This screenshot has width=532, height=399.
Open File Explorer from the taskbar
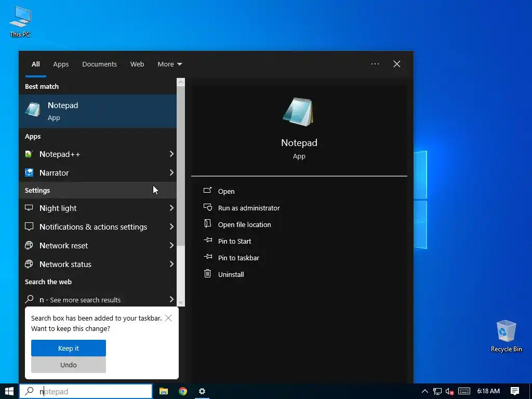[x=164, y=391]
